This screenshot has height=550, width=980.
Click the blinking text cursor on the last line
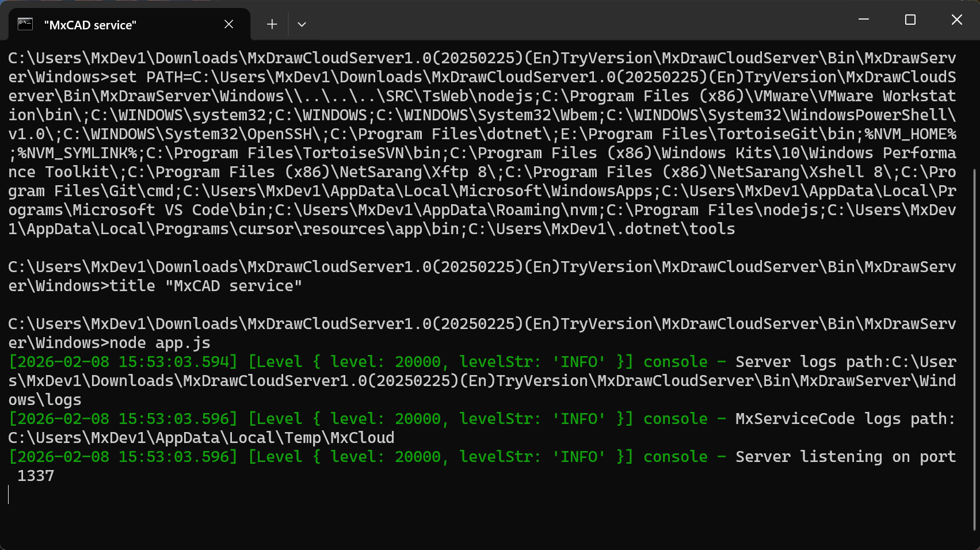(9, 495)
